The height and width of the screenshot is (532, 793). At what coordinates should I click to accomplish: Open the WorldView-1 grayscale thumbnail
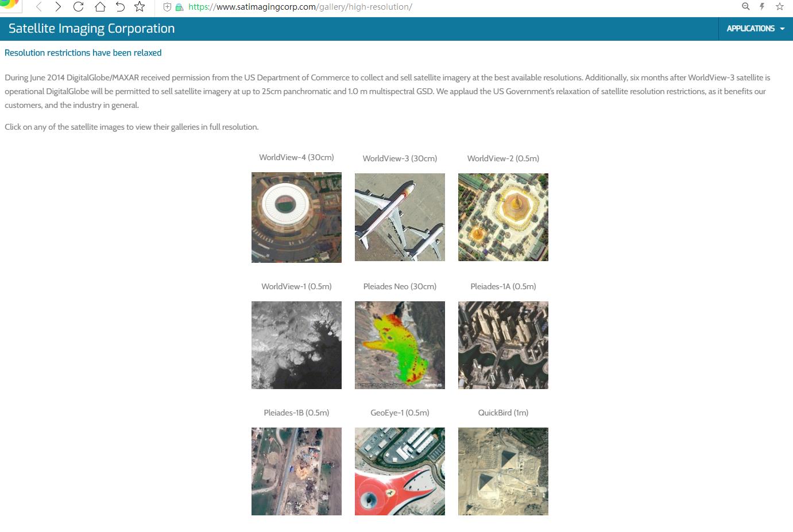point(296,345)
